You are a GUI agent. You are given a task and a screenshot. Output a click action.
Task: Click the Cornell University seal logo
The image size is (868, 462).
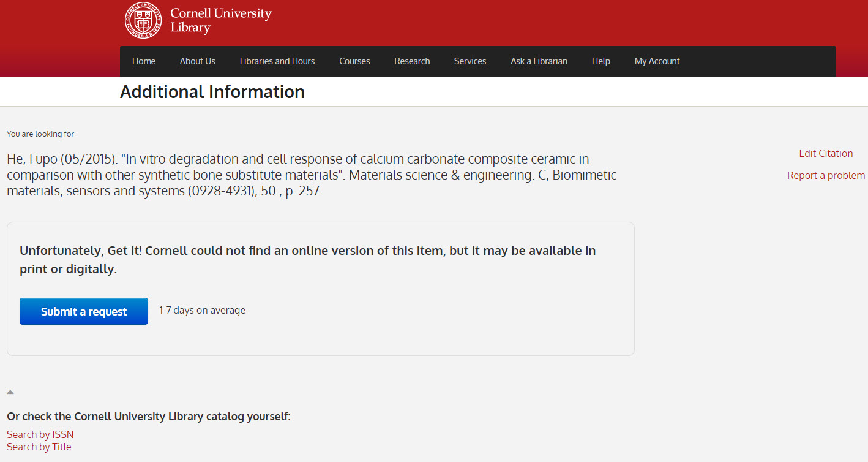coord(143,21)
